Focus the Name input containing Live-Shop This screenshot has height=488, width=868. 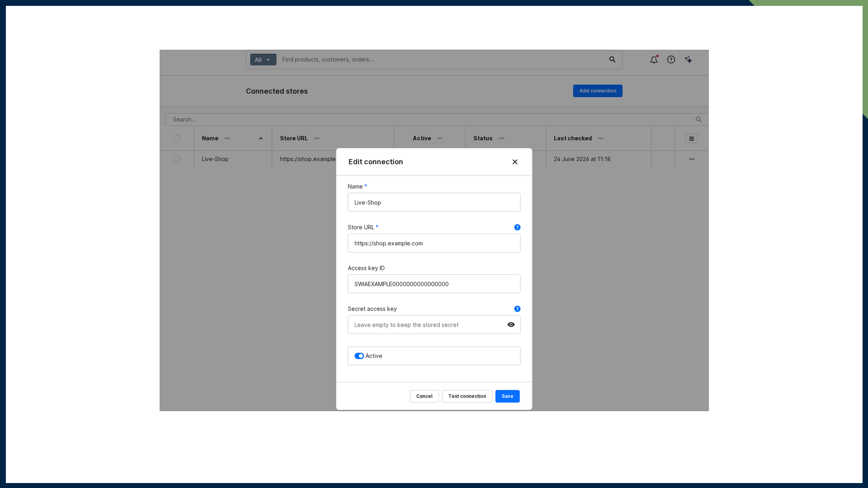click(434, 202)
